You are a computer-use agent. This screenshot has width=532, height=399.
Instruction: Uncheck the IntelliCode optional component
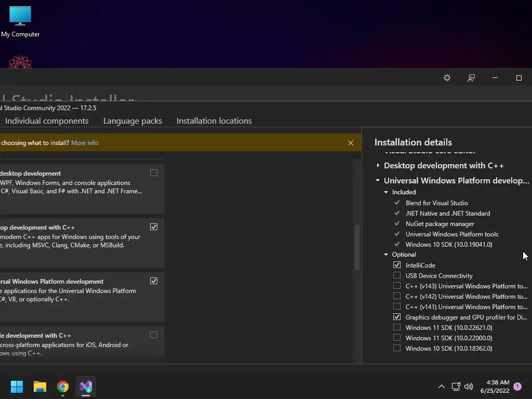(x=396, y=264)
